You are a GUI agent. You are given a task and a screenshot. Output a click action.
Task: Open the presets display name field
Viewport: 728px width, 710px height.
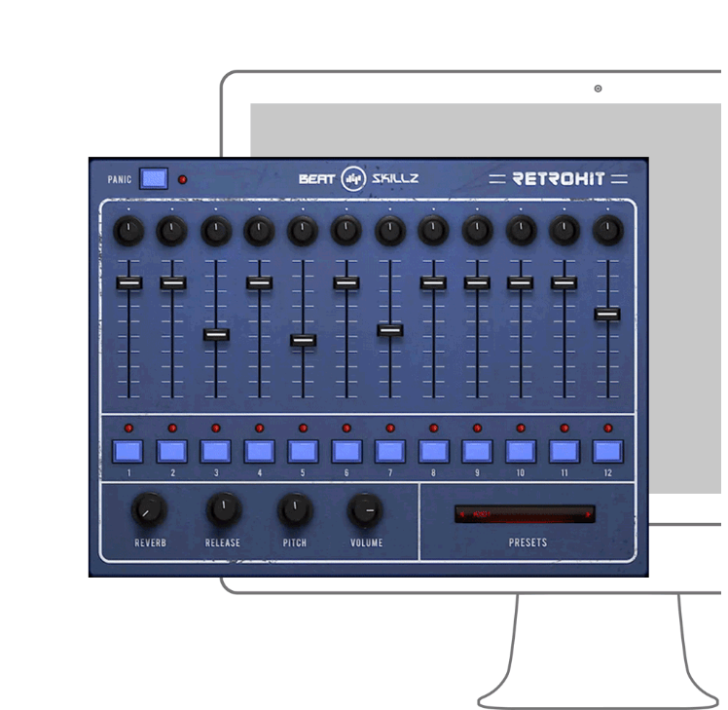525,514
